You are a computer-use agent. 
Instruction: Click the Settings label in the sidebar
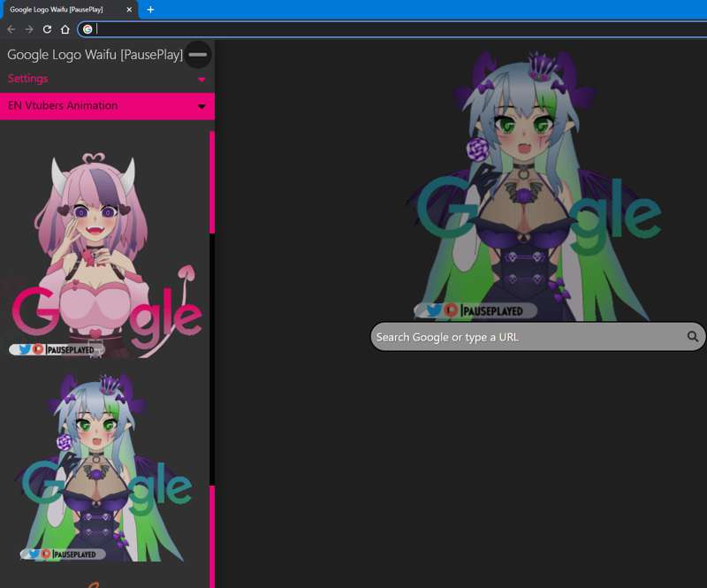[x=28, y=79]
